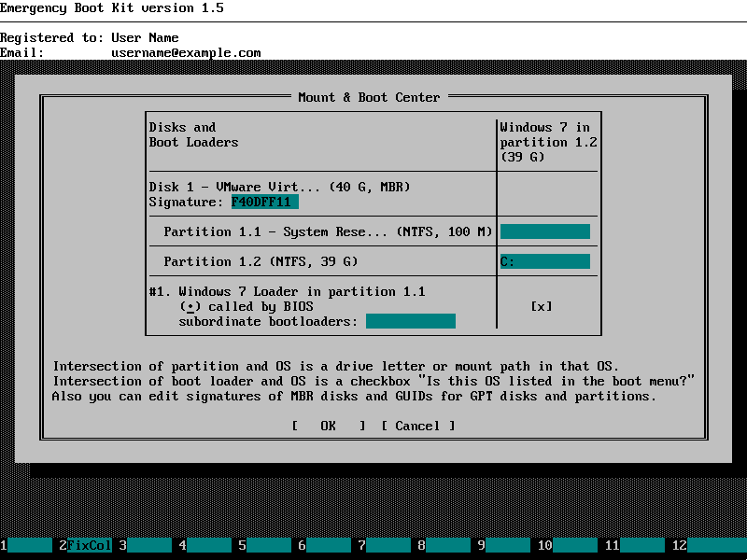The width and height of the screenshot is (747, 560).
Task: Click the mount field for Partition 1.1
Action: pos(545,231)
